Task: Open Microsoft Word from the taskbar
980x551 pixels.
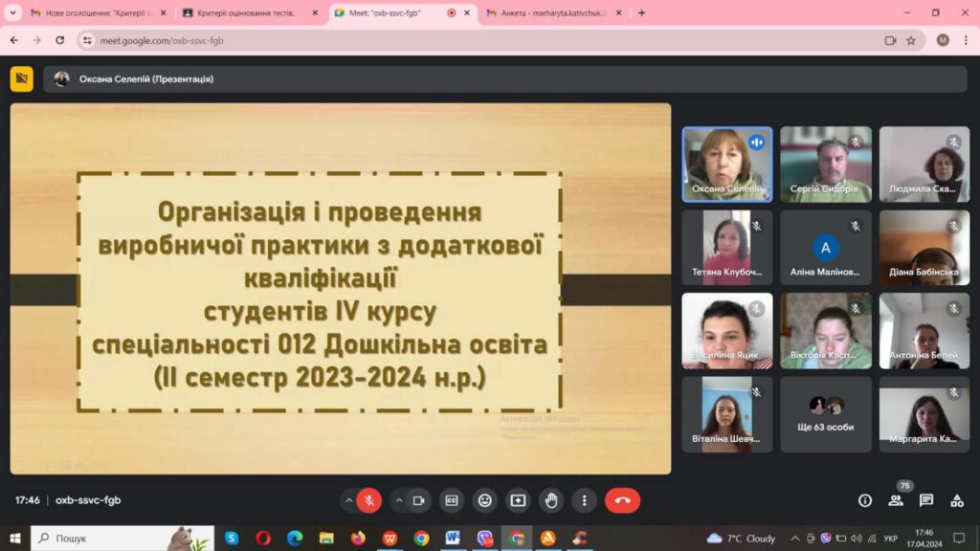Action: coord(452,539)
